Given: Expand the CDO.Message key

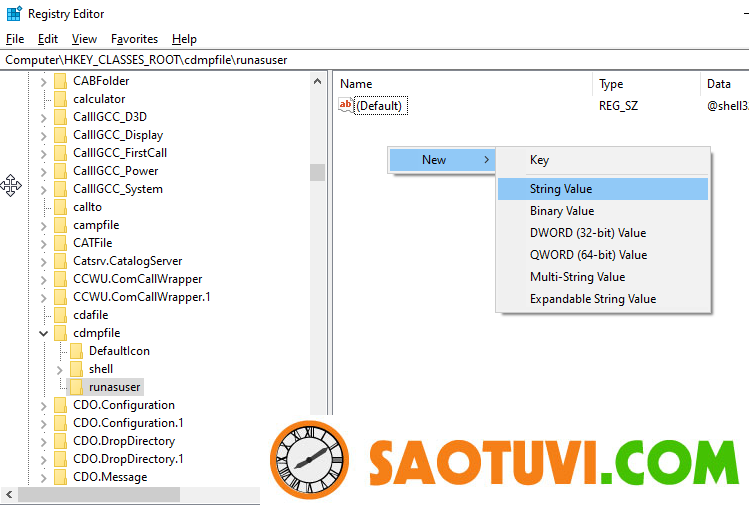Looking at the screenshot, I should coord(43,478).
